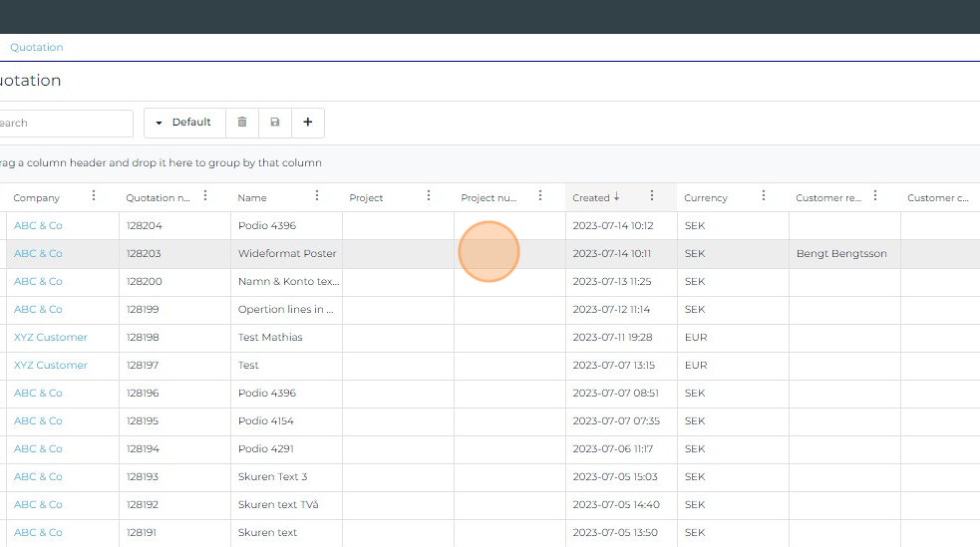The height and width of the screenshot is (547, 980).
Task: Click the Quotation breadcrumb link
Action: [37, 47]
